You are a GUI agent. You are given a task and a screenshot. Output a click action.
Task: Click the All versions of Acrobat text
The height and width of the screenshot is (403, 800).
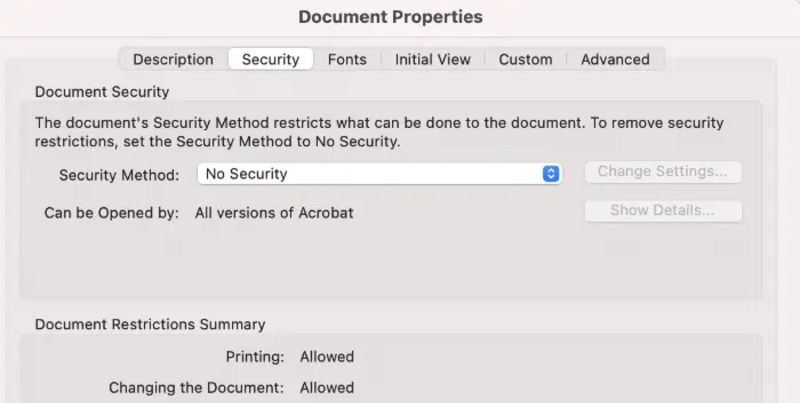tap(274, 213)
